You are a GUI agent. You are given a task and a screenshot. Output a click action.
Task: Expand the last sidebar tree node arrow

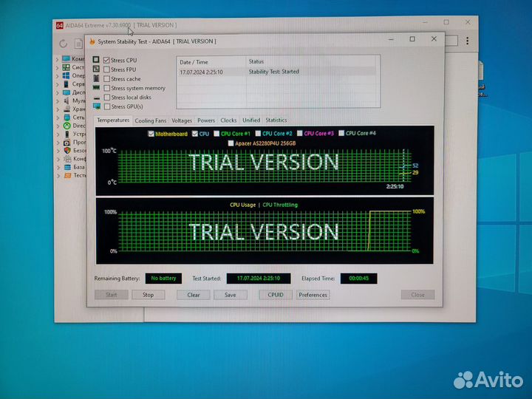(x=58, y=176)
